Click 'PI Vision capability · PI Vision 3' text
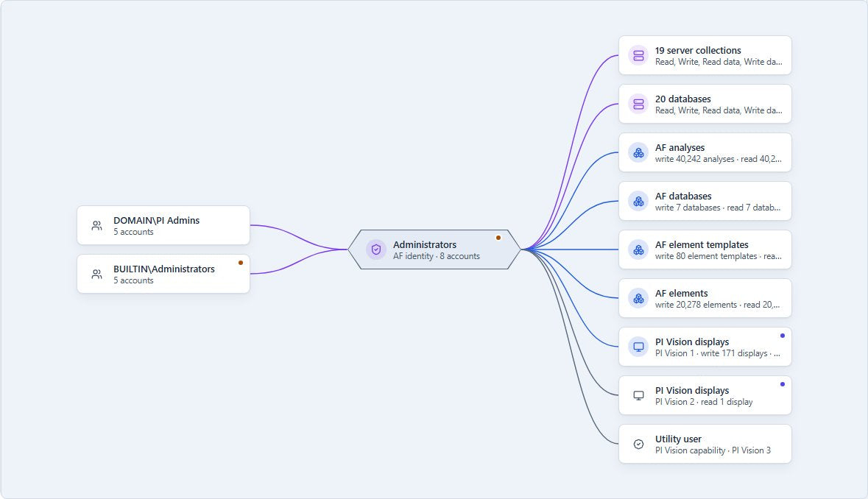Image resolution: width=868 pixels, height=499 pixels. point(713,450)
